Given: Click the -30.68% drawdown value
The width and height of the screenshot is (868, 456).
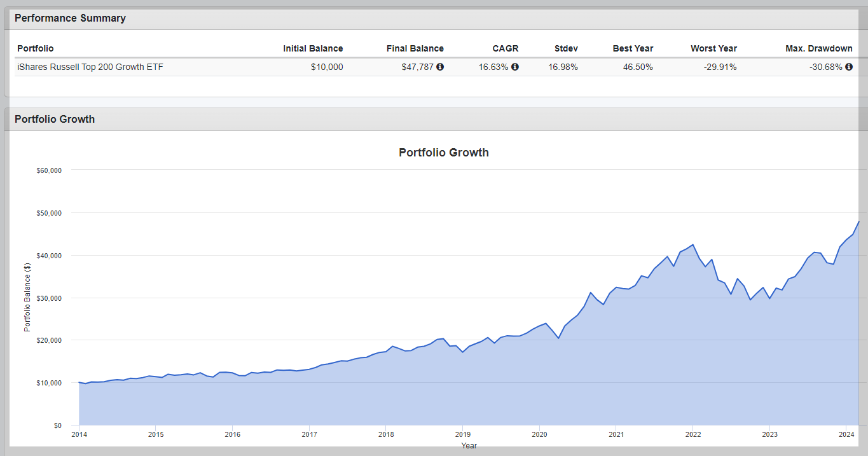Looking at the screenshot, I should 826,67.
